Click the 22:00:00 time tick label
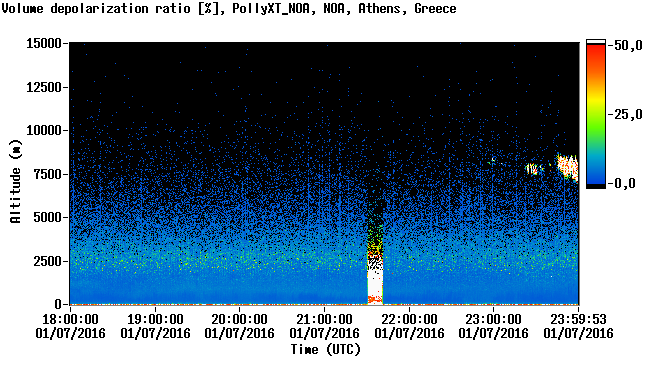 409,319
